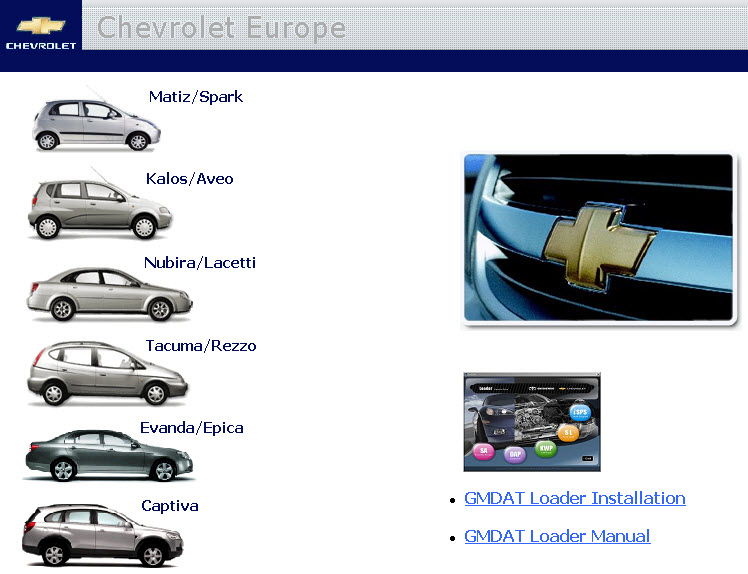Select the Kalos/Aveo model name
The width and height of the screenshot is (748, 574).
189,179
